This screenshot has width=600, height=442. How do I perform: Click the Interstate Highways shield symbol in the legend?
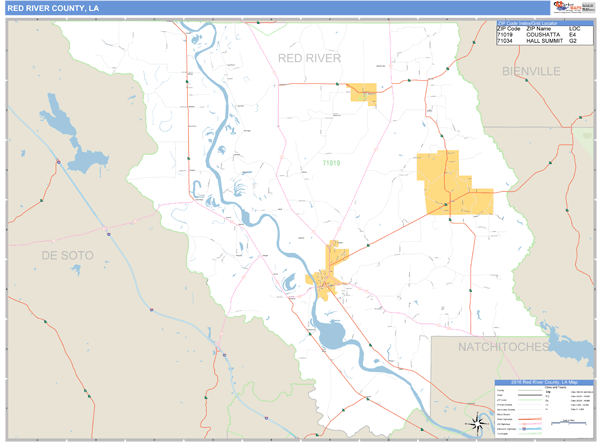click(524, 429)
